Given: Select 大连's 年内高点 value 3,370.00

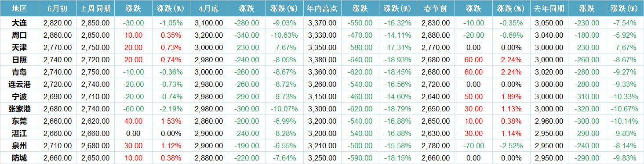Looking at the screenshot, I should (322, 23).
